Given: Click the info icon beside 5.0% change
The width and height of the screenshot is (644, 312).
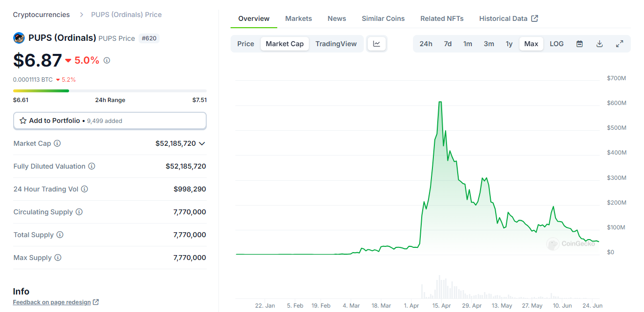Looking at the screenshot, I should [x=107, y=60].
